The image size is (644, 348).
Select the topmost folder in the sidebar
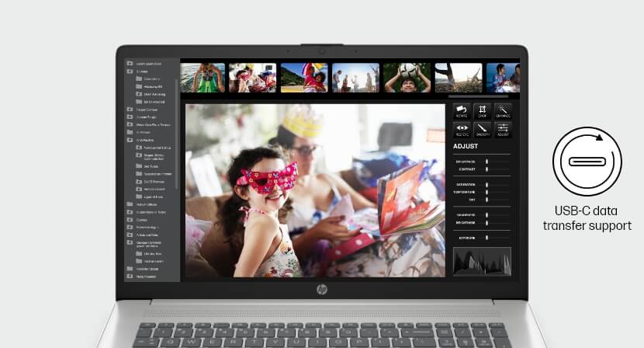[130, 64]
